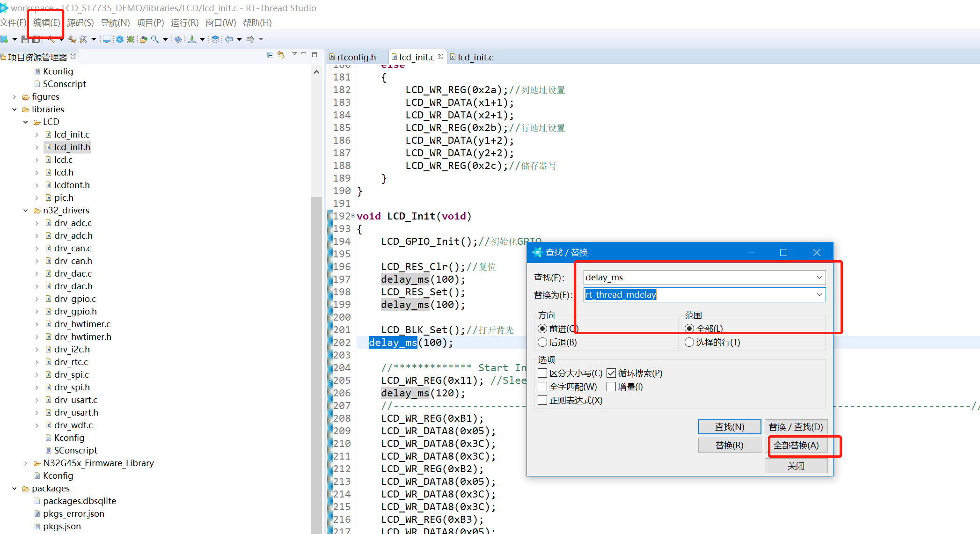Click the libraries folder icon

26,110
